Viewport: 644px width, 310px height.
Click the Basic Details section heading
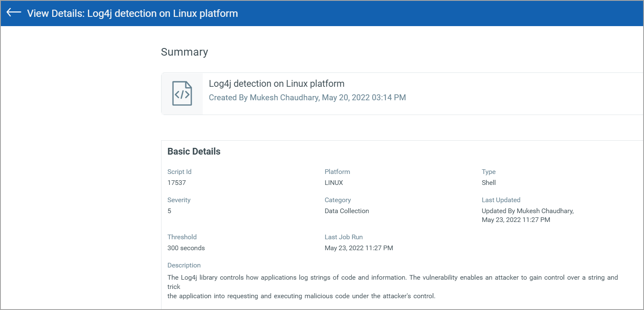[194, 152]
